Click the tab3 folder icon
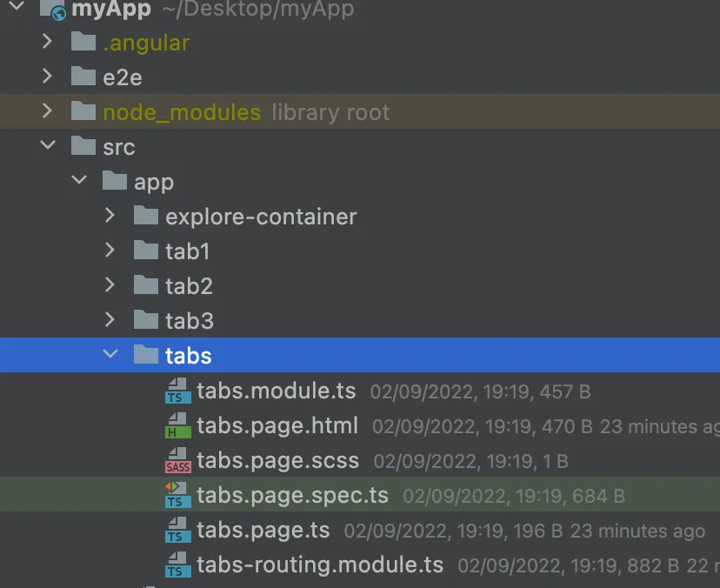Image resolution: width=720 pixels, height=588 pixels. pyautogui.click(x=145, y=320)
